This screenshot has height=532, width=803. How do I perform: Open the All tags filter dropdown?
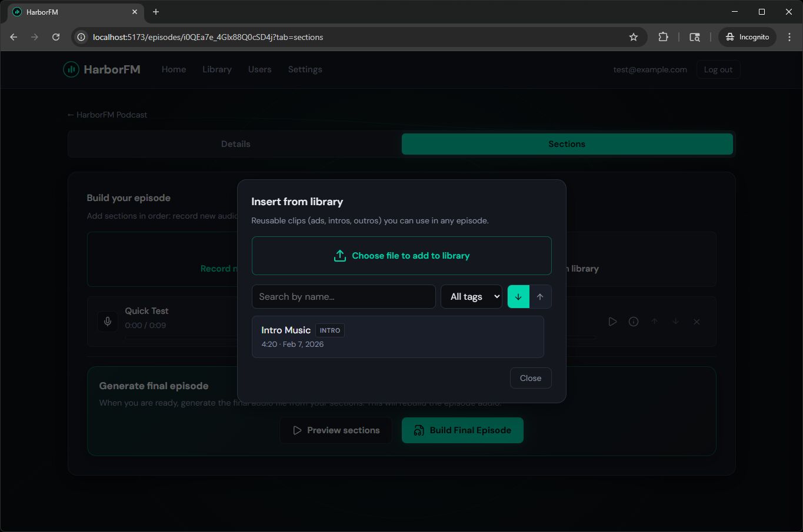point(471,297)
